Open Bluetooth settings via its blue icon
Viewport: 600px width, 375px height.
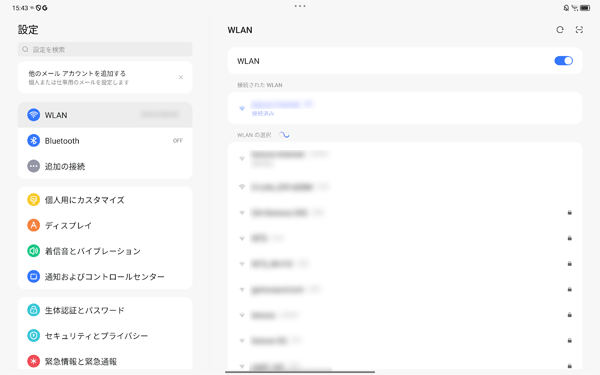pos(33,140)
